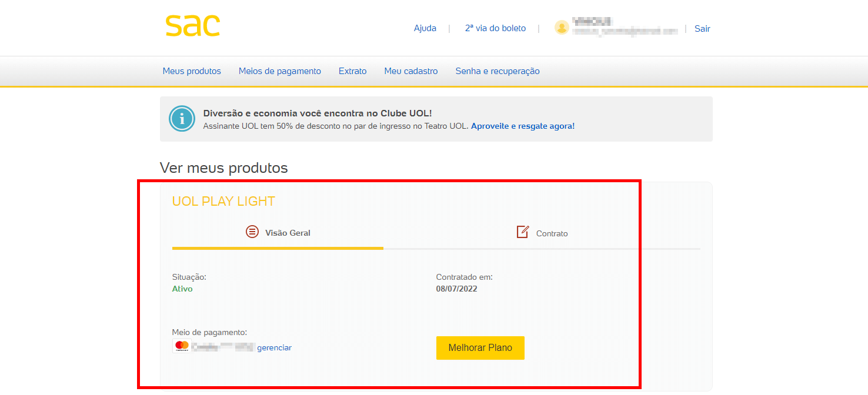Go to Meios de pagamento
Image resolution: width=868 pixels, height=395 pixels.
pos(280,71)
